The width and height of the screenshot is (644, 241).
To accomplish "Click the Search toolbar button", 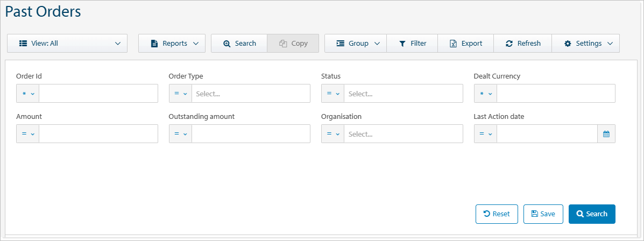I will (x=239, y=43).
